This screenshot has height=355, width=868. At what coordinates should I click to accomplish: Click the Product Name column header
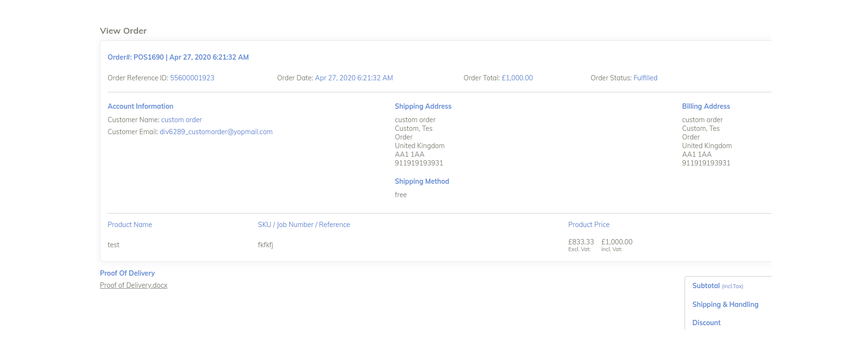[x=130, y=225]
